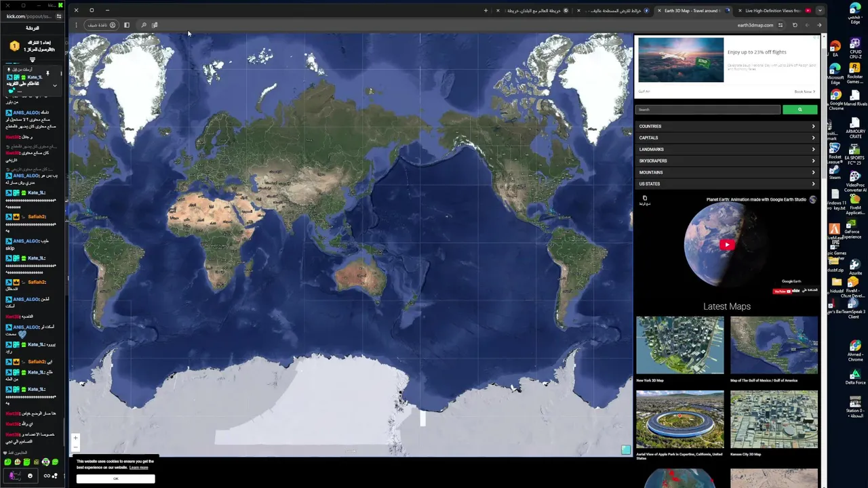Close the Earth 3D Map tab
Viewport: 868px width, 488px height.
point(658,11)
